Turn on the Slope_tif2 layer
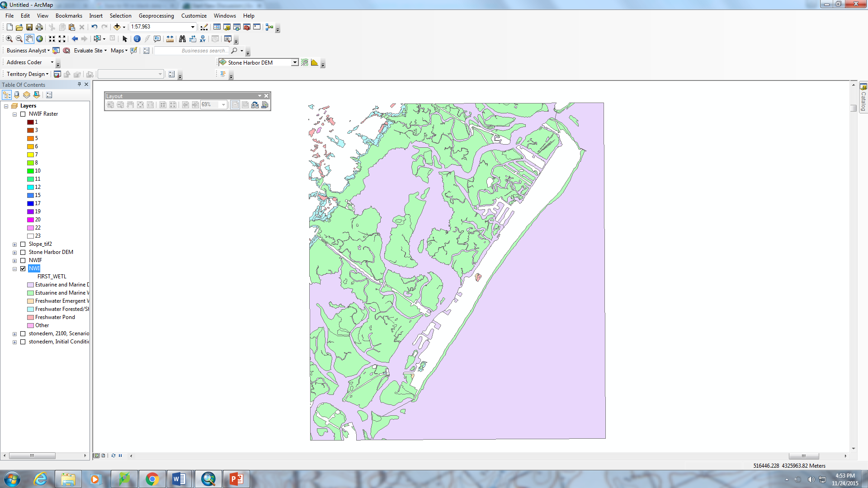Image resolution: width=868 pixels, height=488 pixels. pyautogui.click(x=23, y=244)
